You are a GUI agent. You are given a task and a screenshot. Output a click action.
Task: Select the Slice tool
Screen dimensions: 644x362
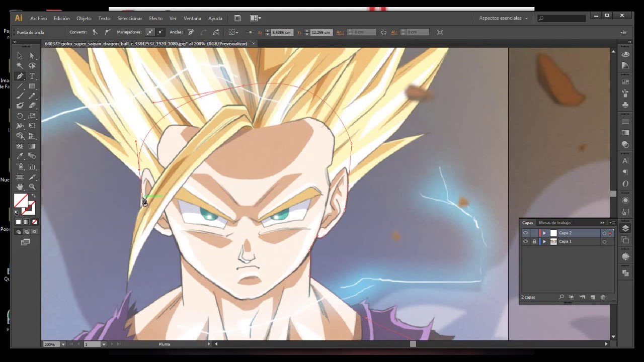coord(32,177)
